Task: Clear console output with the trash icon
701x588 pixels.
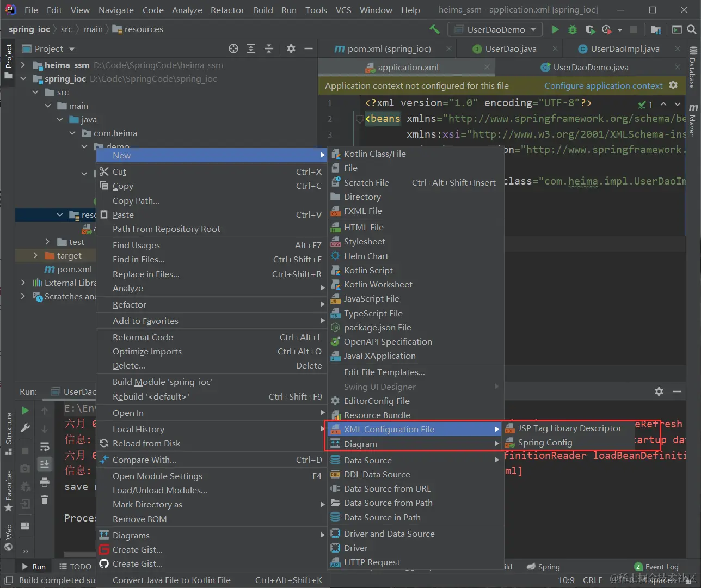Action: click(45, 499)
